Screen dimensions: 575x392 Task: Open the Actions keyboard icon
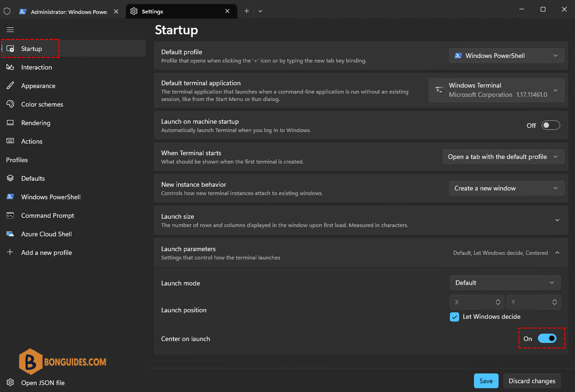[10, 141]
